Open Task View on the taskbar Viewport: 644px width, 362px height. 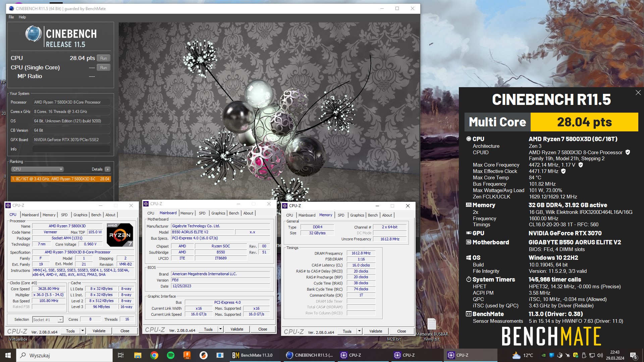pyautogui.click(x=121, y=355)
